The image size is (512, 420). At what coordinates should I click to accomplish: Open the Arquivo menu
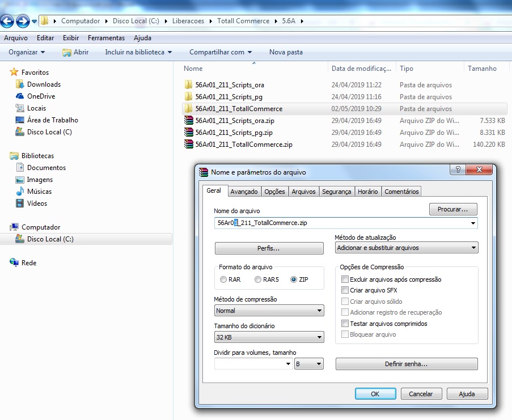16,38
